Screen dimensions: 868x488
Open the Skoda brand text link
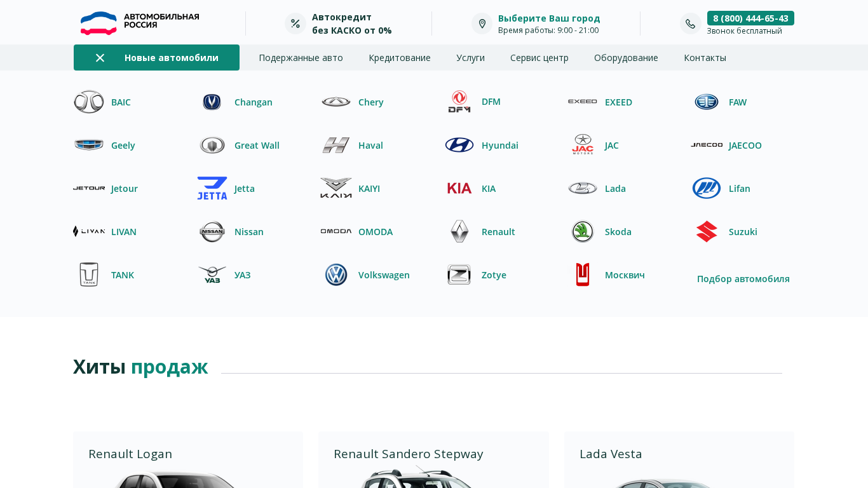[618, 231]
